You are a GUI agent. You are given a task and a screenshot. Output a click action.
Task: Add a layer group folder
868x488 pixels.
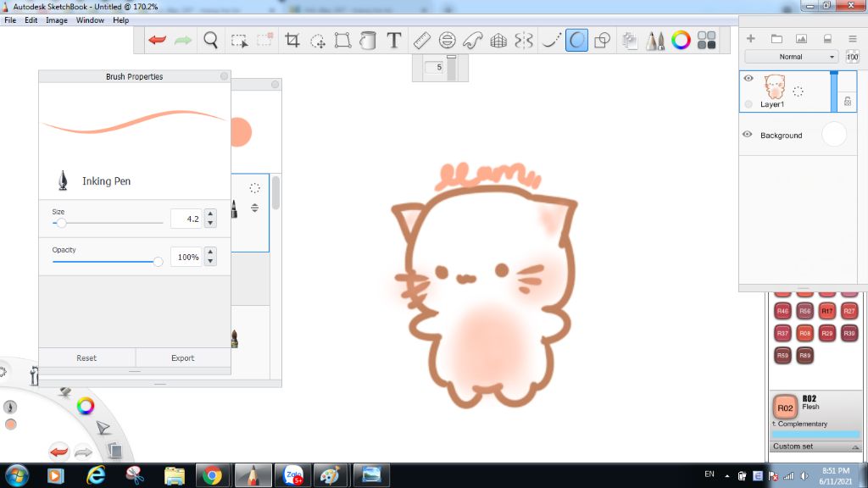[776, 38]
